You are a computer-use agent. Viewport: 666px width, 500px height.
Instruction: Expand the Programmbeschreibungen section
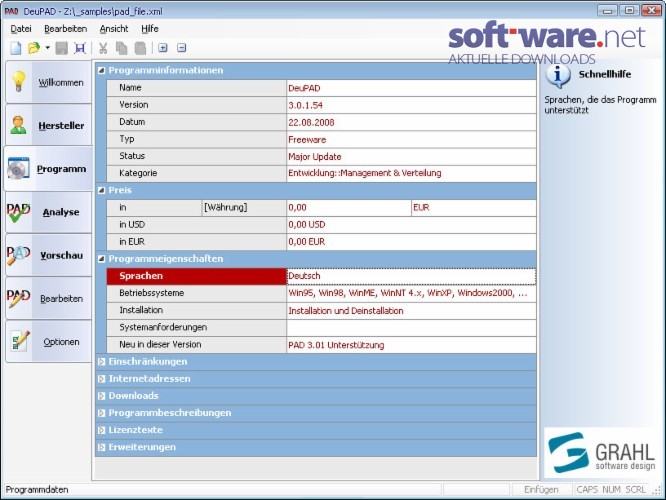(102, 413)
